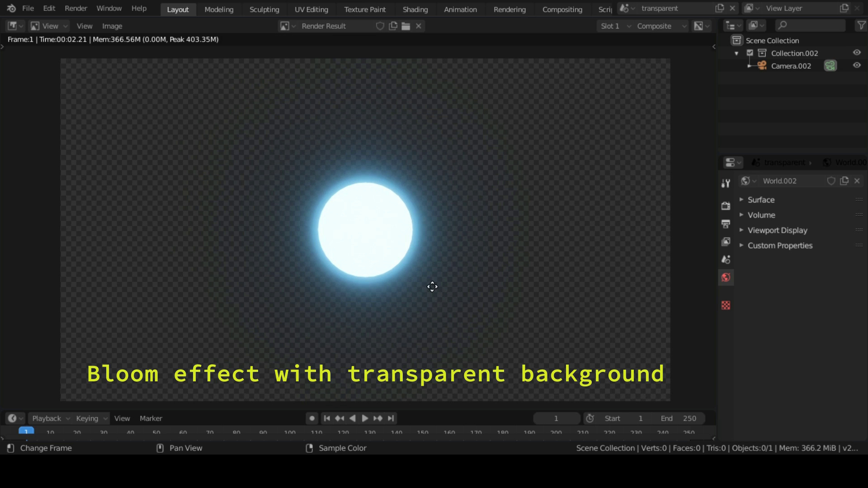Click the current frame number field

coord(556,418)
